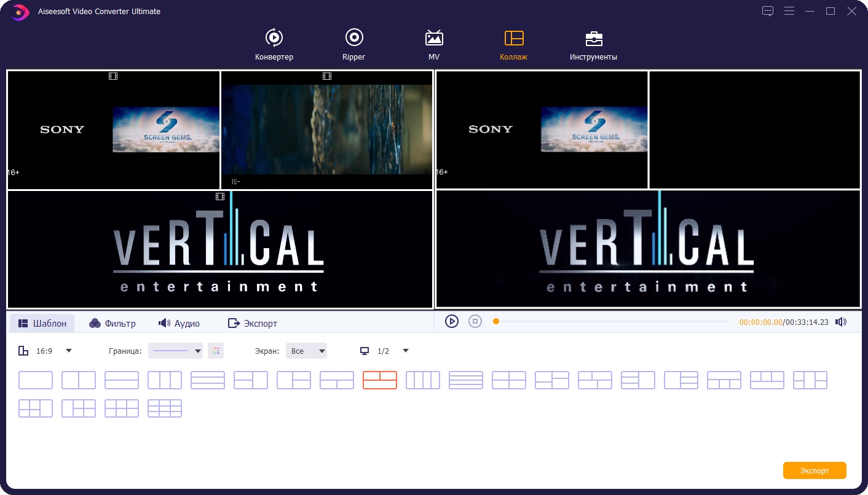Click the orange Экспорт button

pos(814,470)
